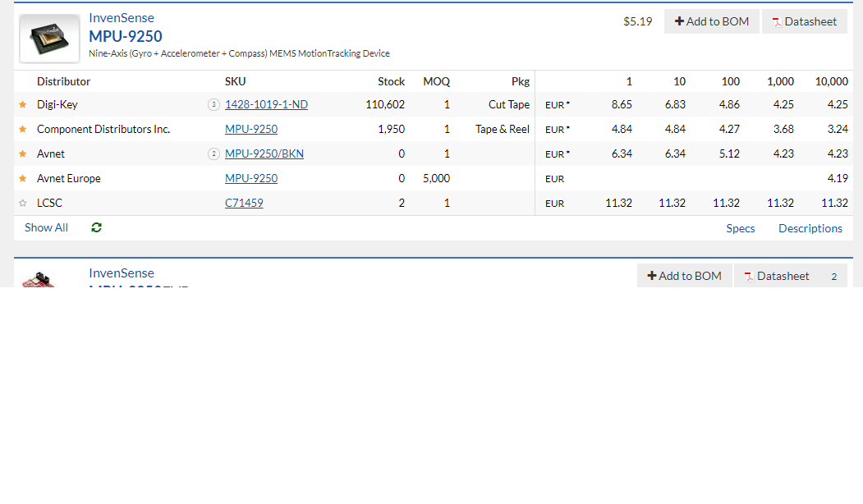
Task: Click the Distributor column header
Action: (x=63, y=81)
